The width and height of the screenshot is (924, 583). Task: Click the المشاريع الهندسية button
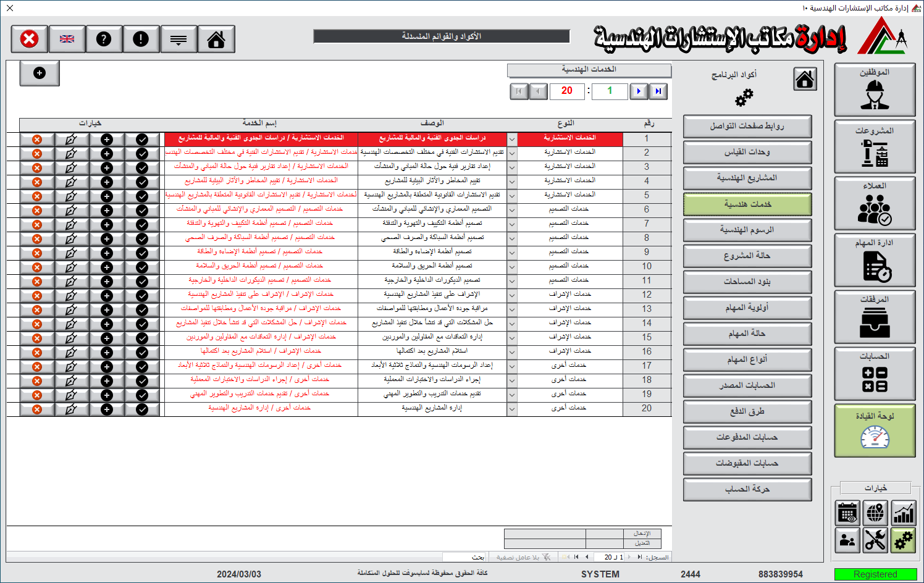[x=747, y=178]
